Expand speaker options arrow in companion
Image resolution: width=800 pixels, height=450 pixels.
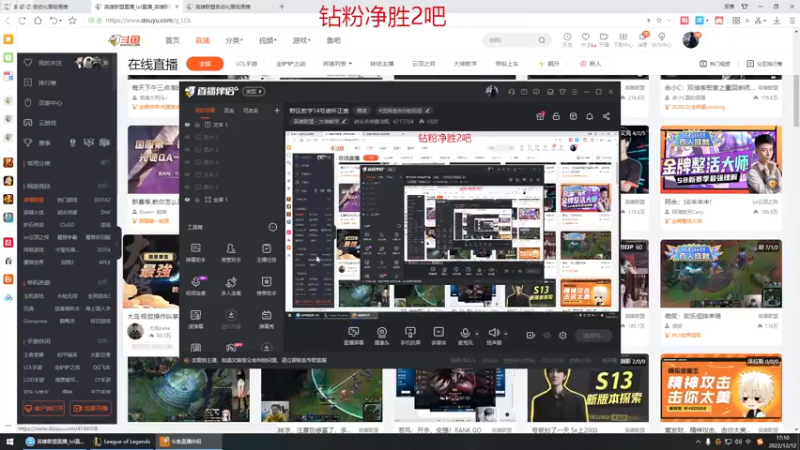click(x=506, y=334)
